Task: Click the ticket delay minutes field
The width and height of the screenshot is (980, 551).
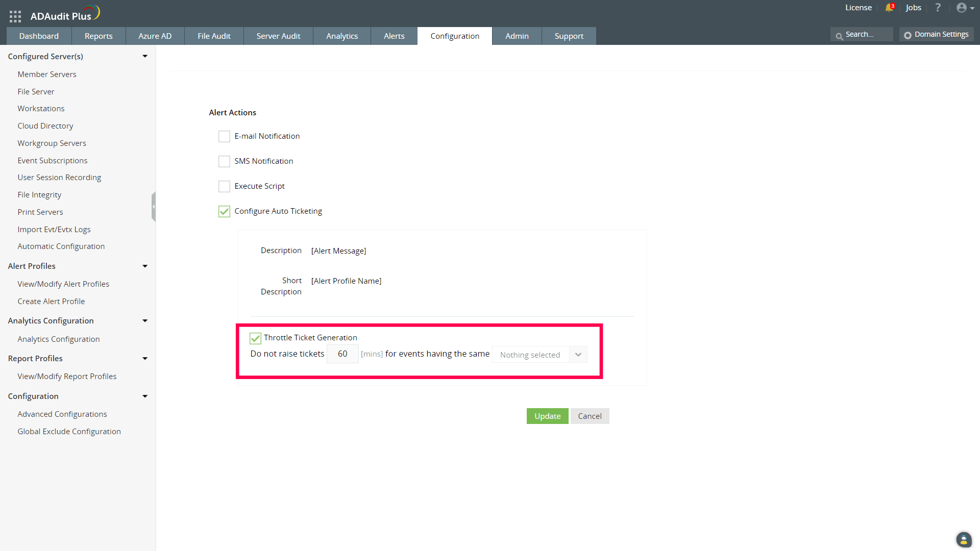Action: pyautogui.click(x=342, y=354)
